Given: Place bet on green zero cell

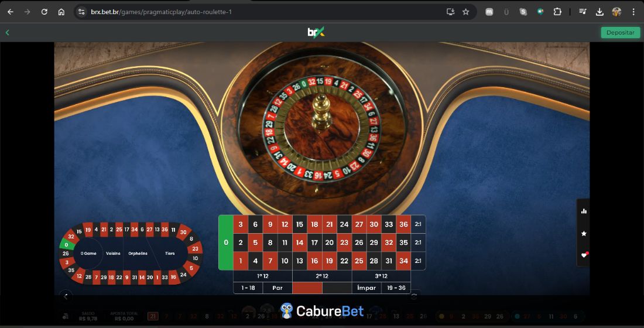Looking at the screenshot, I should [226, 242].
